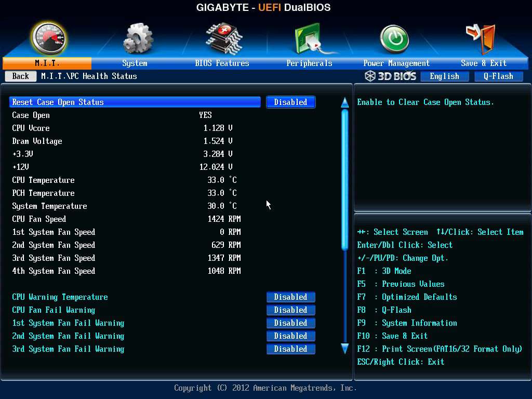Viewport: 532px width, 399px height.
Task: Click the F8 Q-Flash help line
Action: click(x=384, y=310)
